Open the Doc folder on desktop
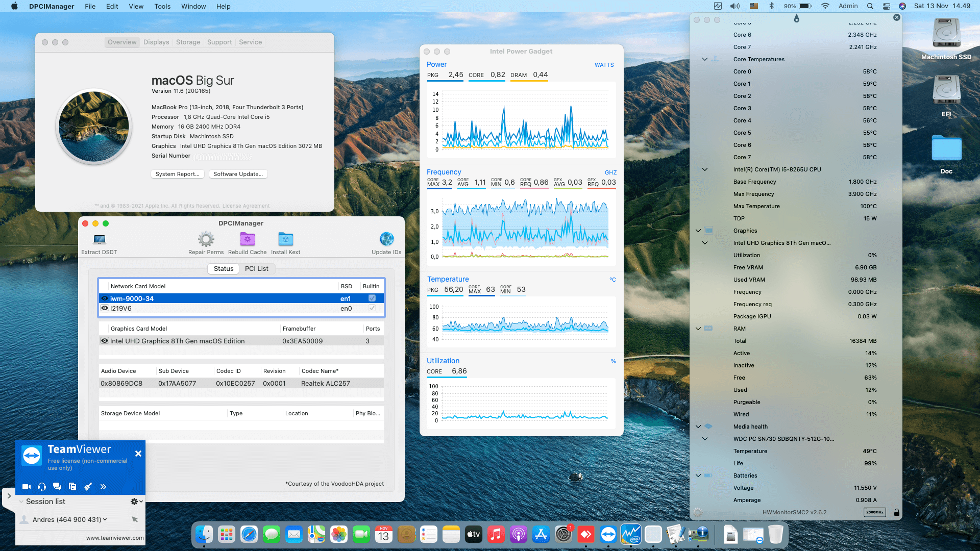 pyautogui.click(x=946, y=148)
